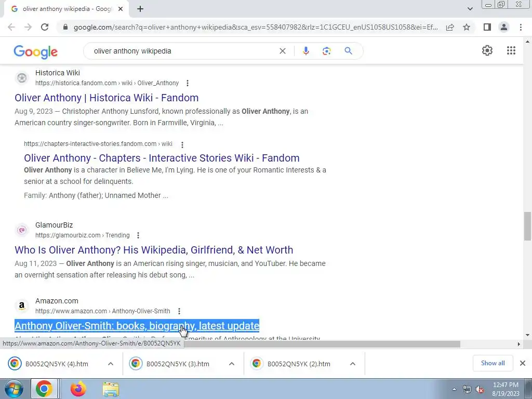Close the downloads bar
Viewport: 532px width, 399px height.
tap(523, 363)
